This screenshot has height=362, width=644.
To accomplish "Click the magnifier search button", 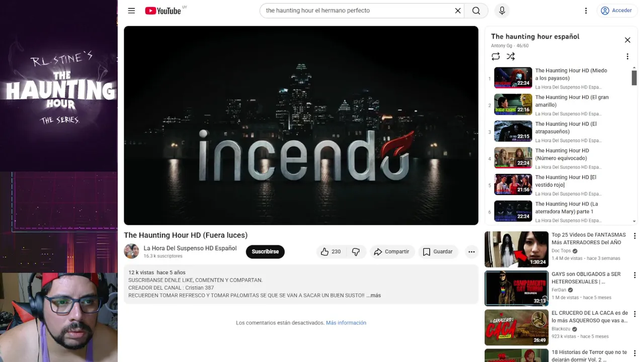I will [x=476, y=11].
